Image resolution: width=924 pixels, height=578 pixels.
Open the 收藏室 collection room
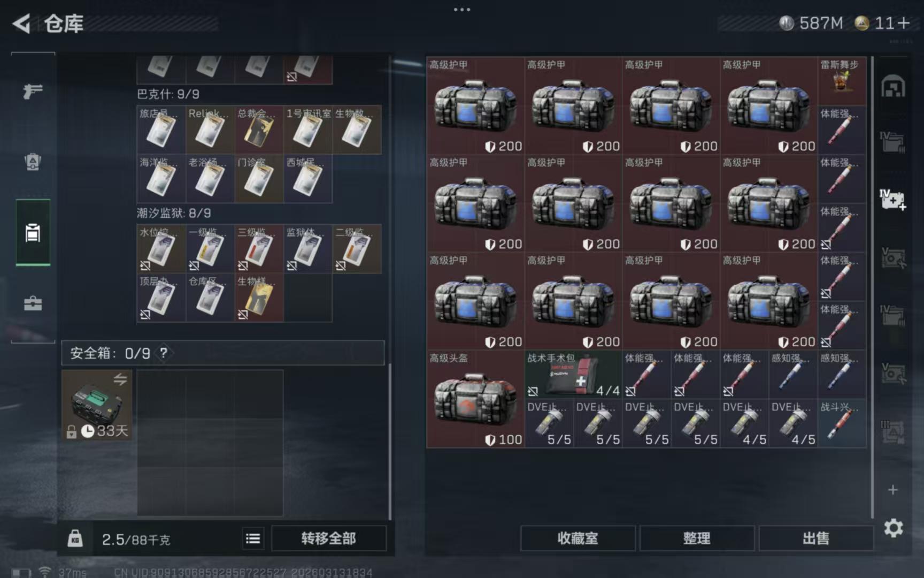[578, 538]
